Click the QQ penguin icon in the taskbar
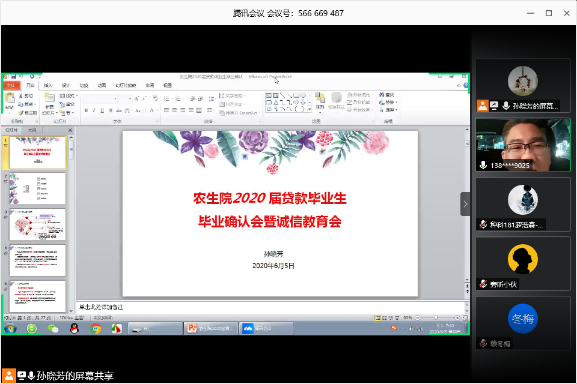Viewport: 577px width, 384px height. (x=74, y=328)
